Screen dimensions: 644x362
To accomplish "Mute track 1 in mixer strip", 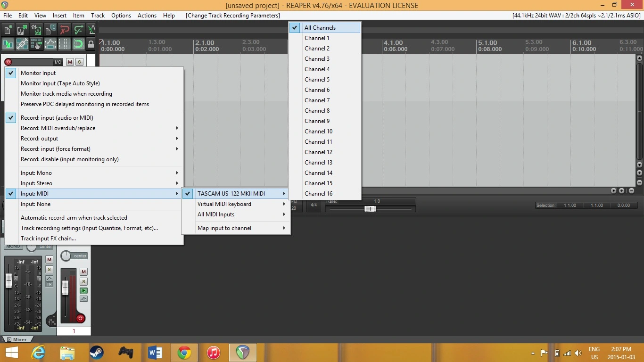I will [x=83, y=271].
